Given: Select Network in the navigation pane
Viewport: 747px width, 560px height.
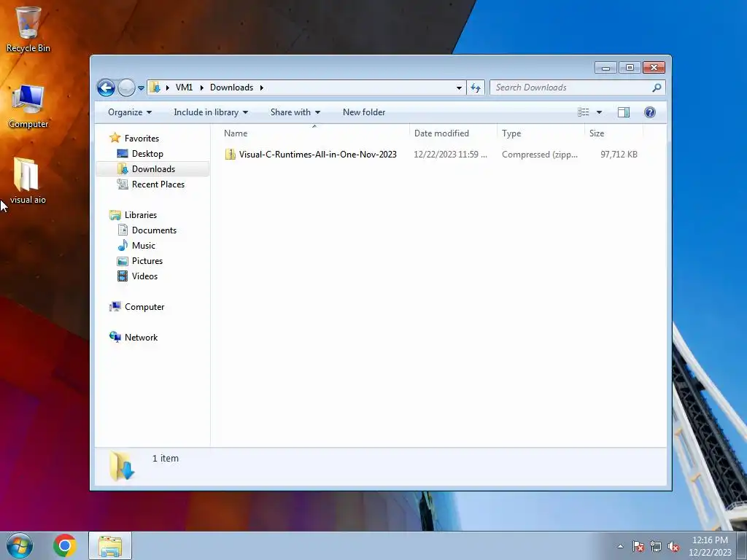Looking at the screenshot, I should pos(141,337).
